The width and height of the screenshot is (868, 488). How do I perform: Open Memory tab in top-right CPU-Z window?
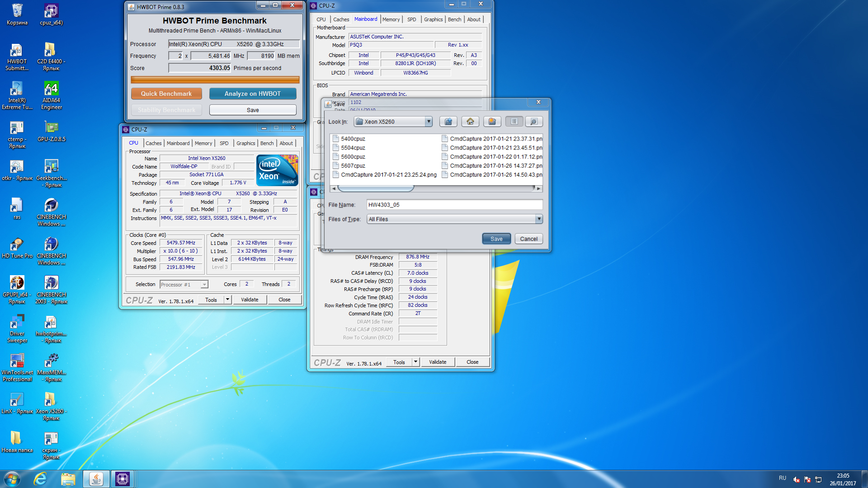click(391, 19)
